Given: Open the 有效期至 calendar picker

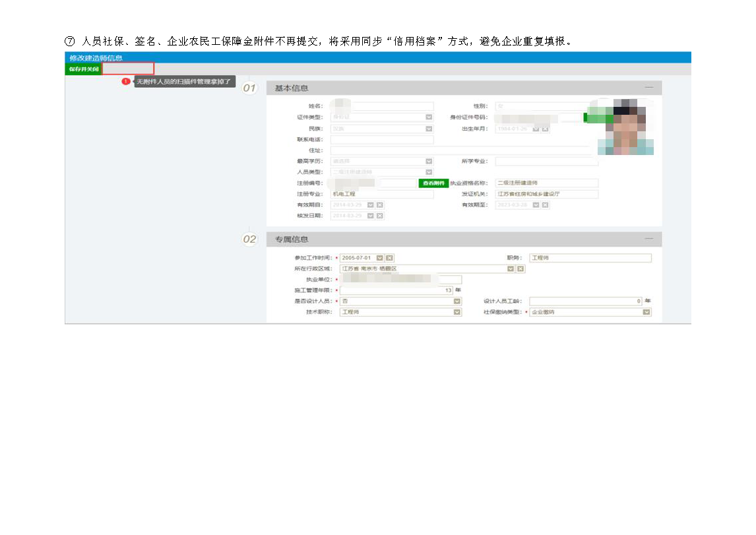Looking at the screenshot, I should point(536,205).
